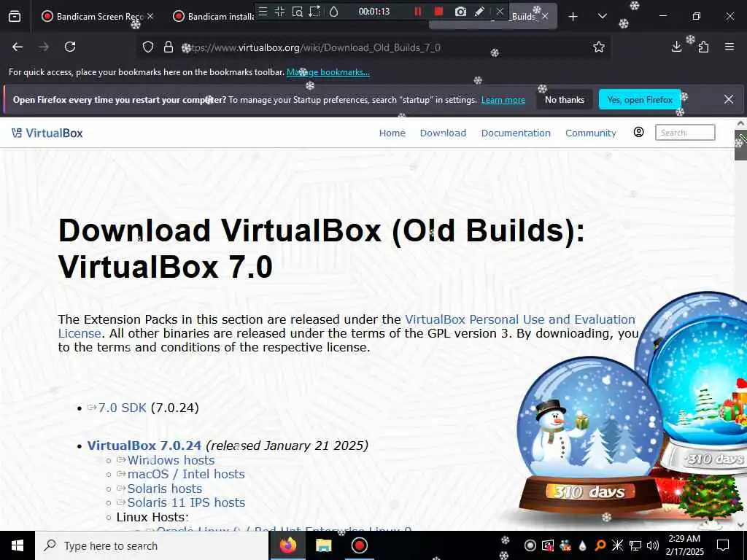
Task: Click the scrollbar up arrow
Action: (740, 123)
